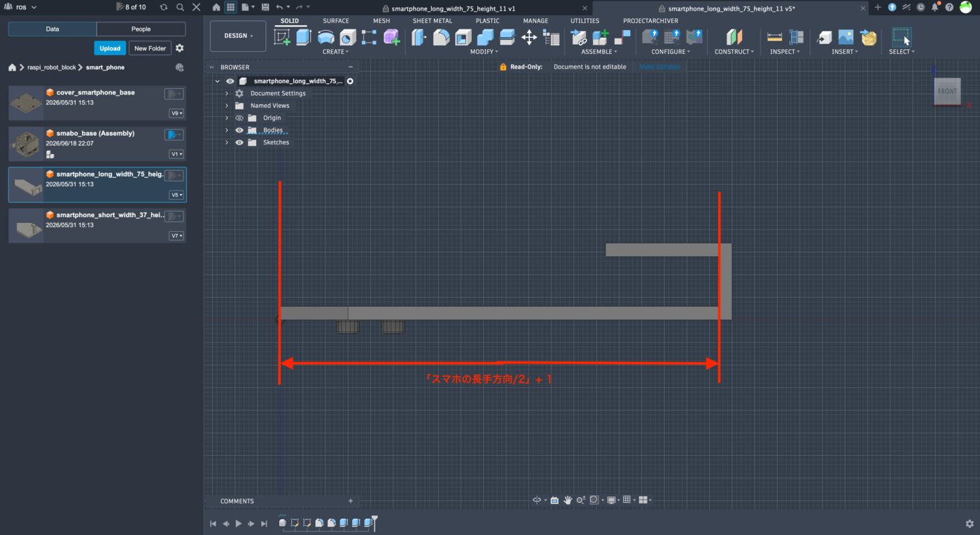
Task: Open the DESIGN workspace dropdown
Action: 238,36
